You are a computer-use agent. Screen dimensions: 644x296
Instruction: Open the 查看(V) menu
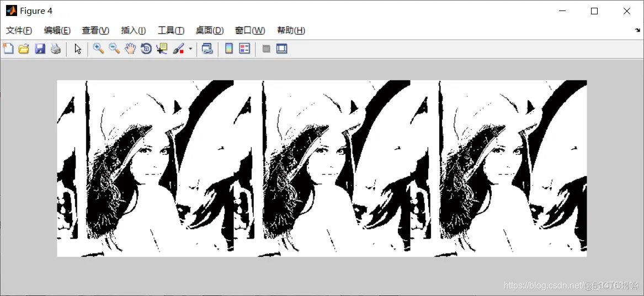[x=95, y=30]
